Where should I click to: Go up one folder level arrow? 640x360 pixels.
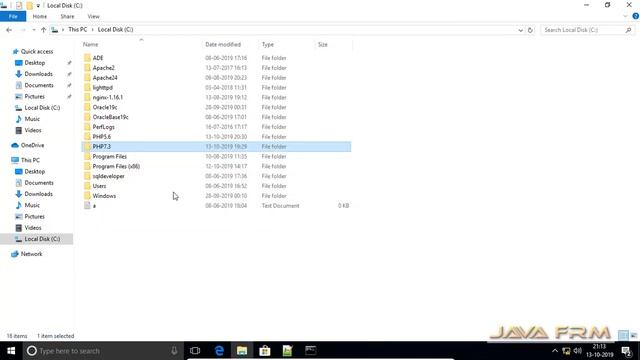[x=43, y=30]
